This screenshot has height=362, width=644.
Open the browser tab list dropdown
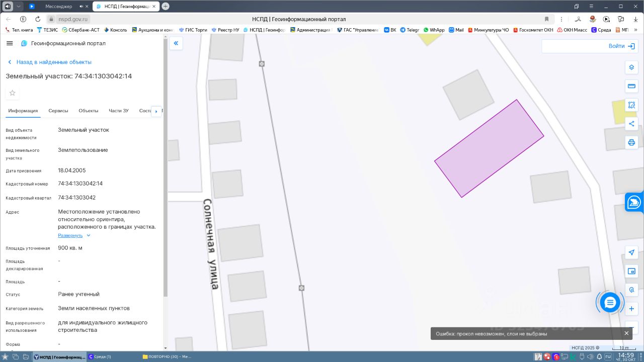coord(19,6)
